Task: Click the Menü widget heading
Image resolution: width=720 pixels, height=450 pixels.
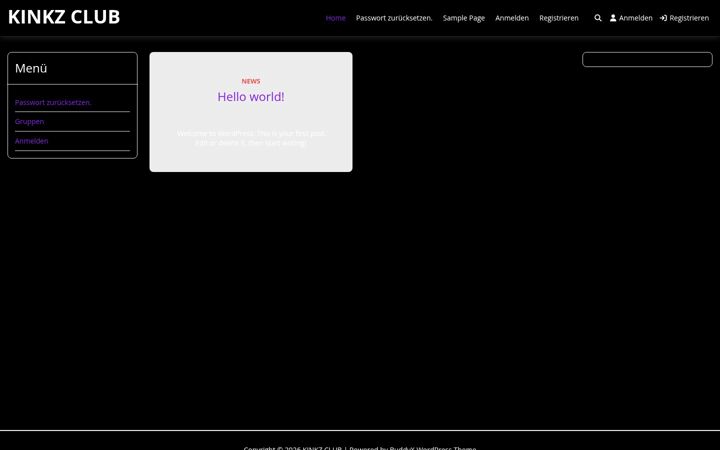Action: [31, 68]
